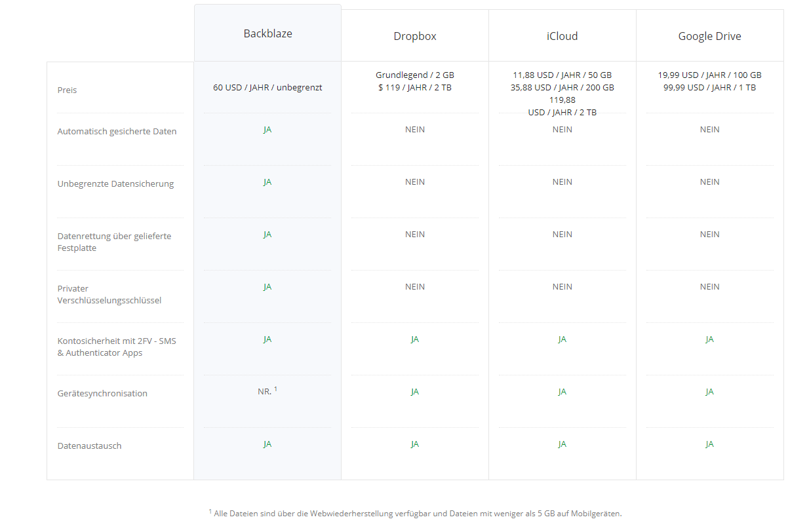
Task: Click Google Drive NEIN for Unbegrenzte Datensicherung
Action: coord(709,181)
